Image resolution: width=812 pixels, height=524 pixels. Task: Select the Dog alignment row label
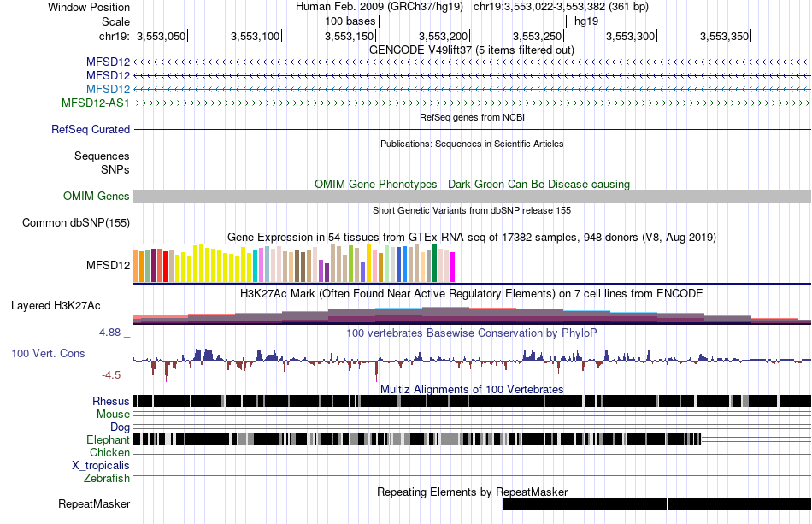pyautogui.click(x=120, y=427)
